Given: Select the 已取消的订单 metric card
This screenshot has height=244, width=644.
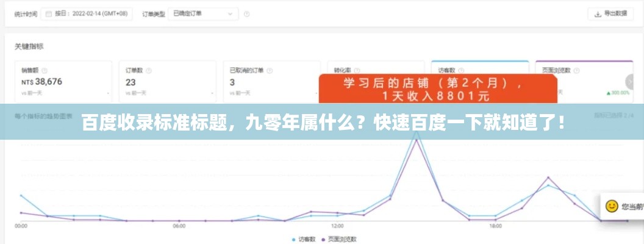Looking at the screenshot, I should coord(271,81).
